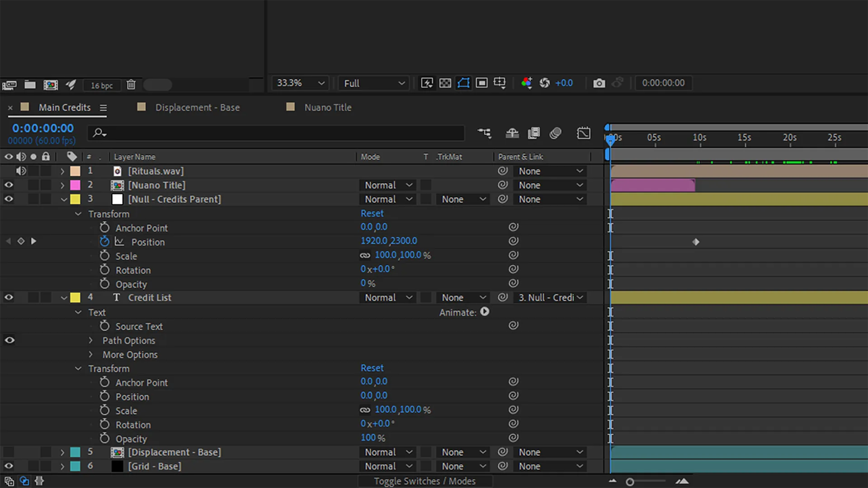Screen dimensions: 868x488
Task: Open Credit List parent dropdown 3. Null - Credi
Action: pos(550,298)
